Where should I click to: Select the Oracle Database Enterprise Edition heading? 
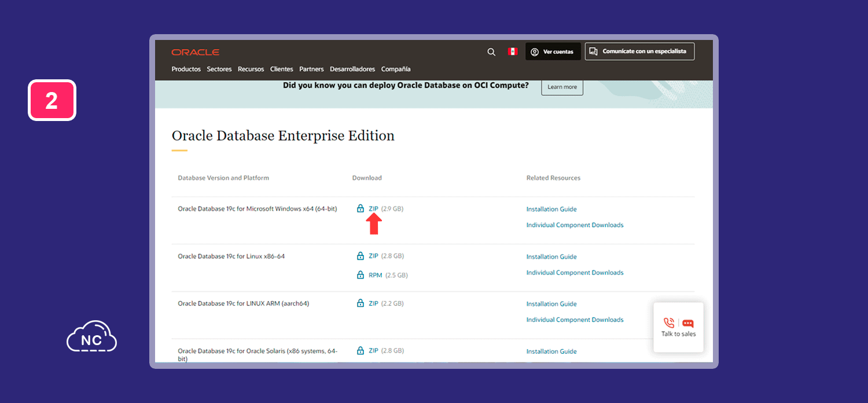(283, 135)
